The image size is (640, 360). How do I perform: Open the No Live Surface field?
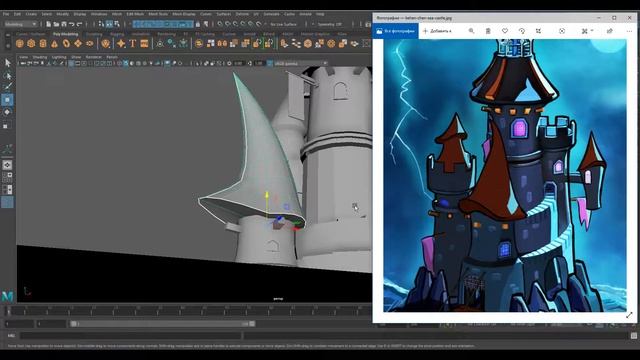[x=283, y=24]
